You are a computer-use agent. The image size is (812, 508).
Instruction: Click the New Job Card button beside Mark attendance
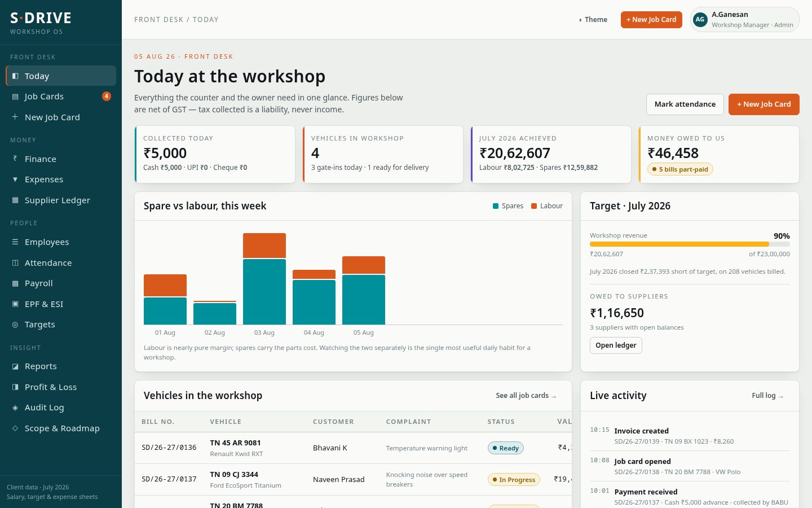(x=764, y=104)
